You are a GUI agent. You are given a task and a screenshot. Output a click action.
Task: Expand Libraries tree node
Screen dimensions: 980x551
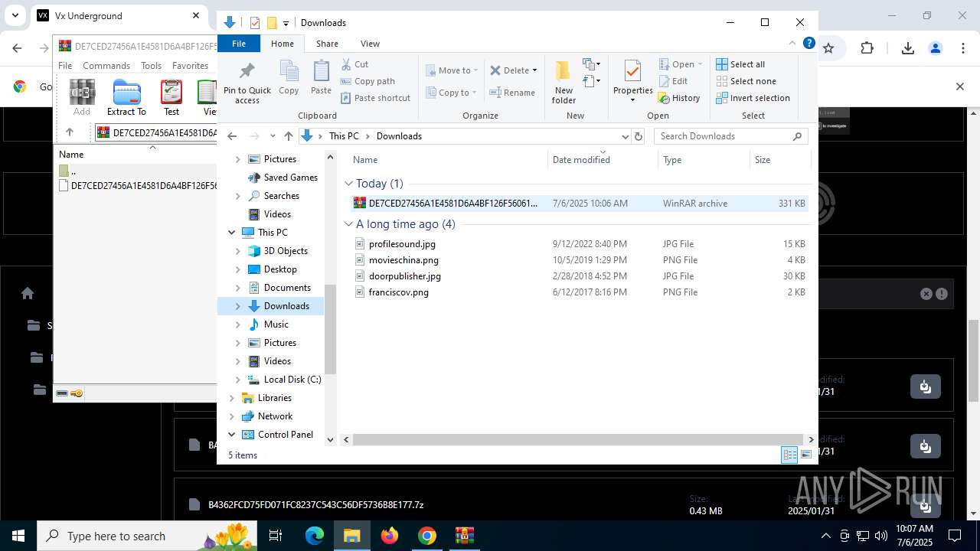pos(231,398)
